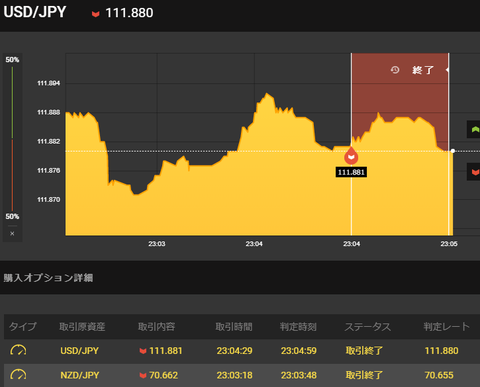This screenshot has height=387, width=480.
Task: Sort by the 取引時間 column header
Action: [234, 327]
